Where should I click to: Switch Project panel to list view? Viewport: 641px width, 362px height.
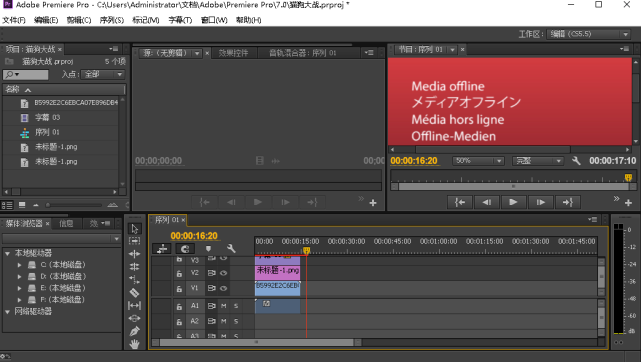pyautogui.click(x=7, y=205)
